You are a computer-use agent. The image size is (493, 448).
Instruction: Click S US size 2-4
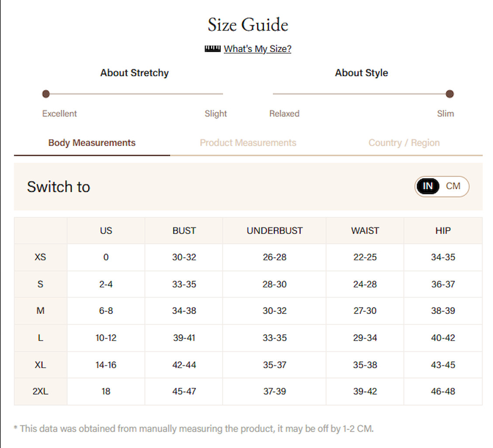pos(106,284)
